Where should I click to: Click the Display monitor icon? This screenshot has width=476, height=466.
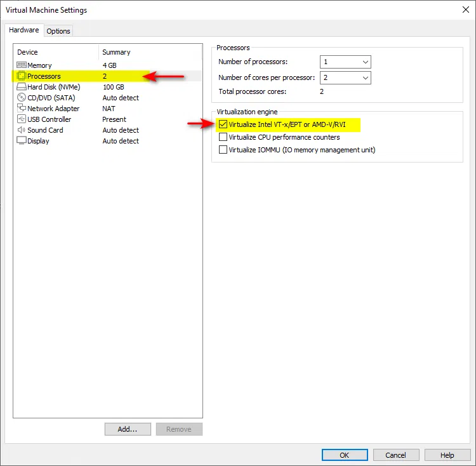[21, 140]
